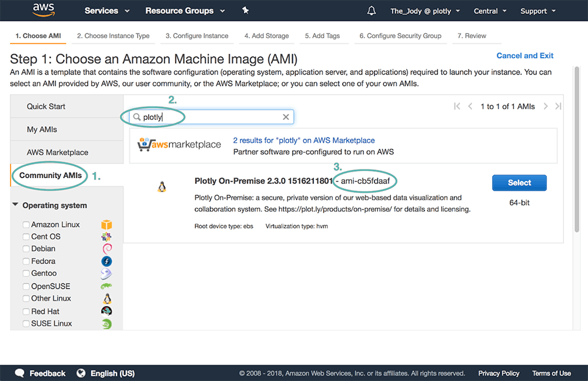Click the Amazon Linux orange box icon
588x381 pixels.
[106, 224]
